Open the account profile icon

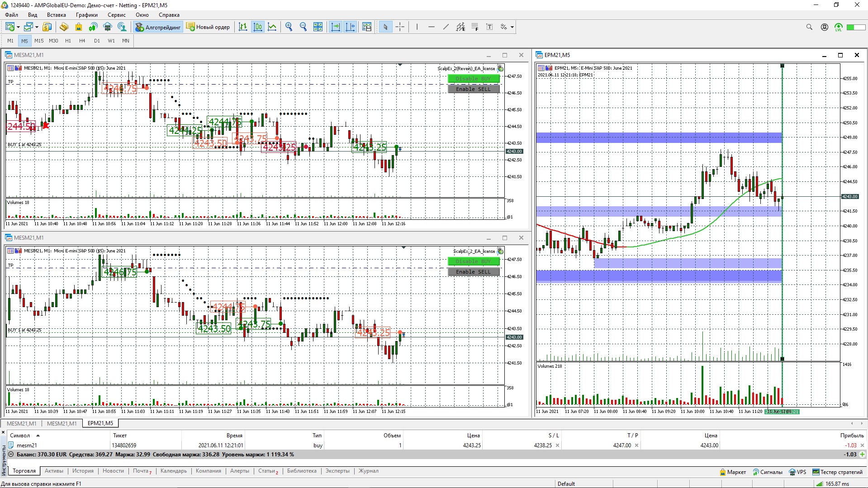point(825,27)
